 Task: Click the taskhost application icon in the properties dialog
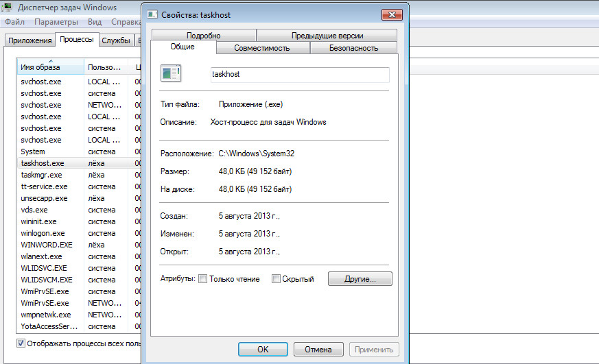point(171,73)
